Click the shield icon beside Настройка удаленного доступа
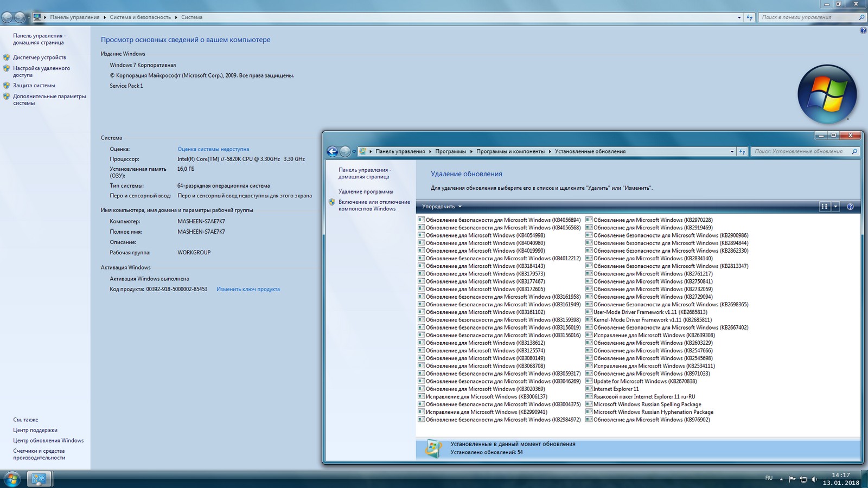Viewport: 868px width, 488px height. click(7, 68)
